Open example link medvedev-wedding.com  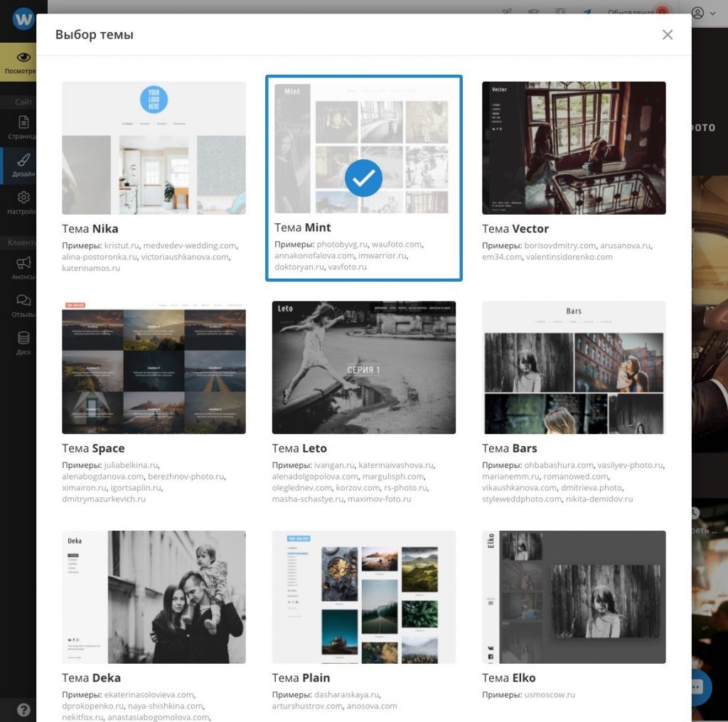click(189, 245)
